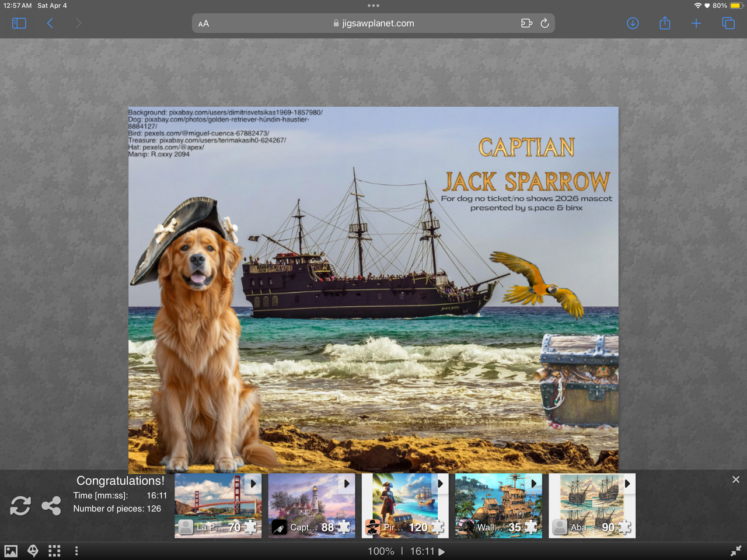Open the avatar on the Capt… puzzle
The width and height of the screenshot is (747, 560).
click(280, 527)
